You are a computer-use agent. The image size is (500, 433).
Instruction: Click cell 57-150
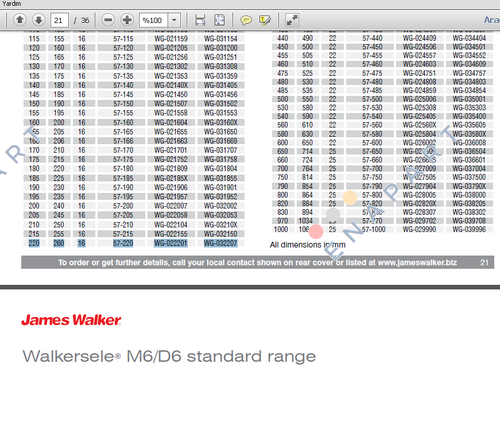click(x=123, y=104)
